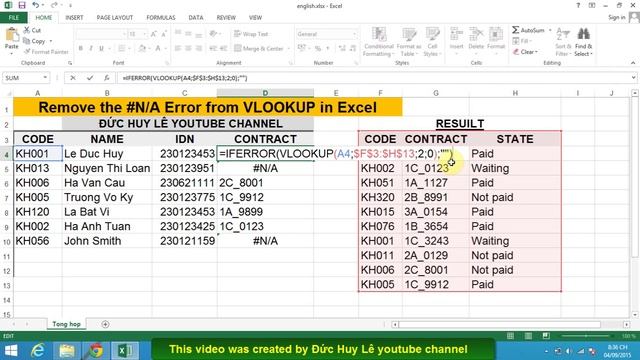Click the Redo arrow in title bar
The image size is (640, 360).
point(54,5)
